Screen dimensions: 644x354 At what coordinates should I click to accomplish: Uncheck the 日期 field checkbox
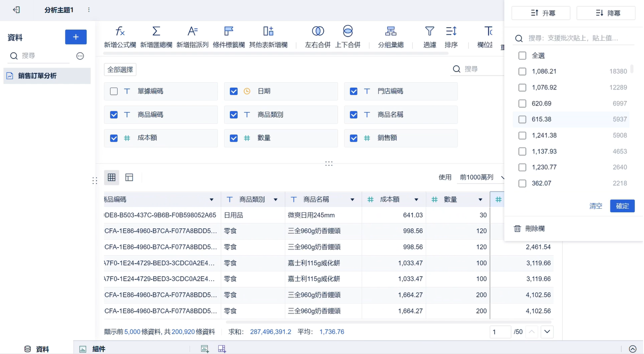coord(233,91)
